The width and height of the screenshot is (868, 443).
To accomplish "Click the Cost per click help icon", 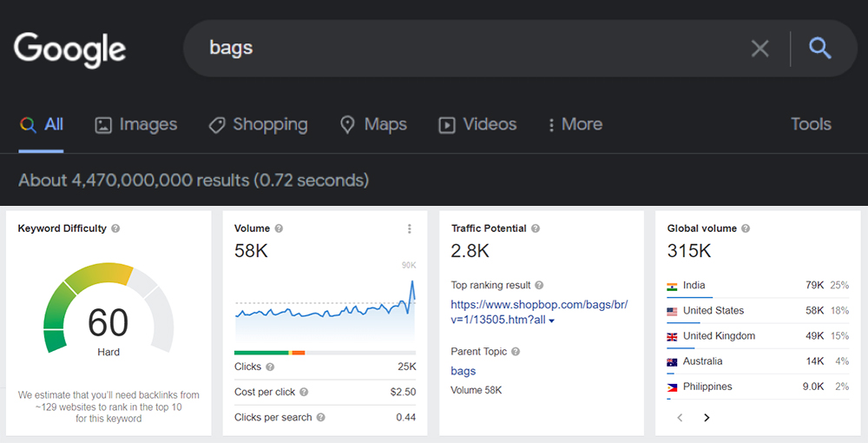I will tap(304, 392).
